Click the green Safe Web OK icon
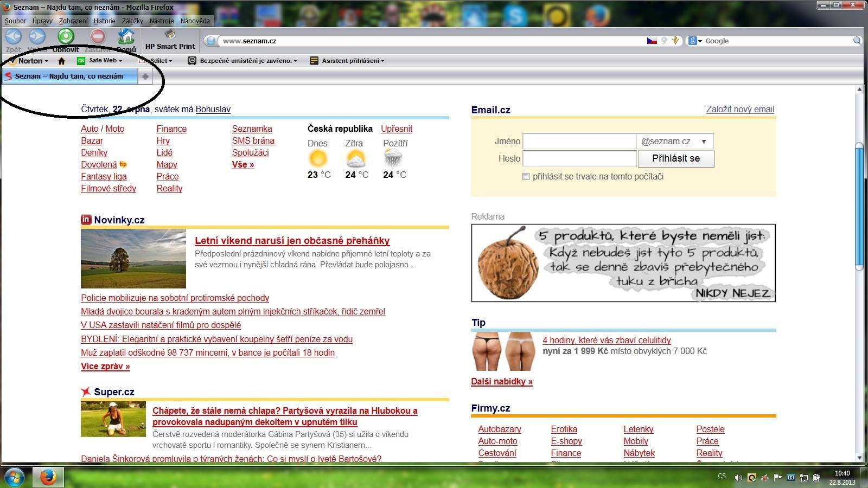 pyautogui.click(x=81, y=61)
